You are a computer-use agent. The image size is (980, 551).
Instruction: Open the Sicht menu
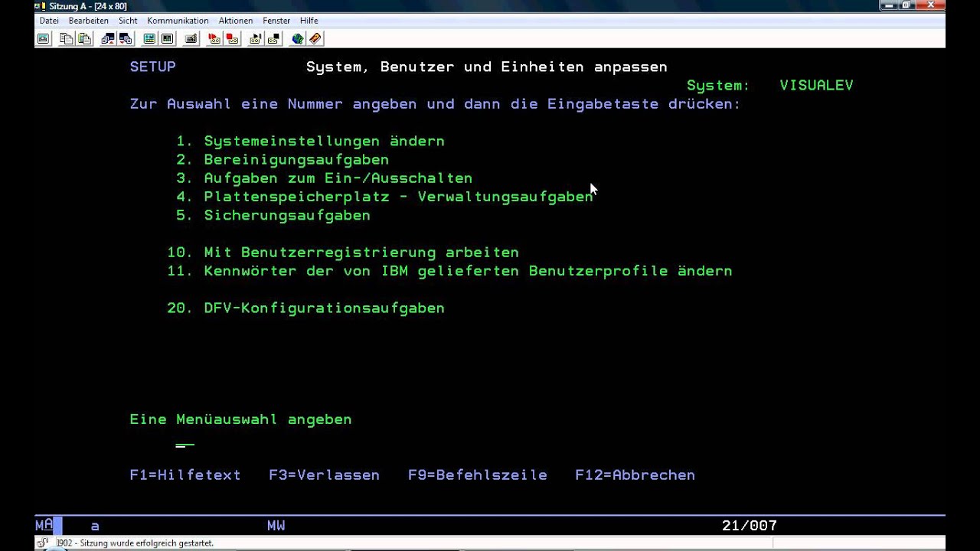click(128, 21)
